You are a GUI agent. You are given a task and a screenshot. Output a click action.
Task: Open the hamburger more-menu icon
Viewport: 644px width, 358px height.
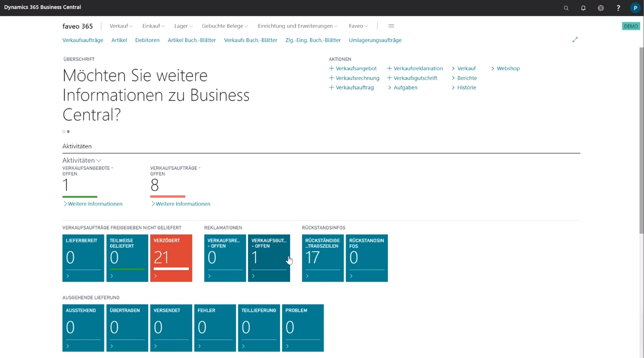pyautogui.click(x=391, y=26)
